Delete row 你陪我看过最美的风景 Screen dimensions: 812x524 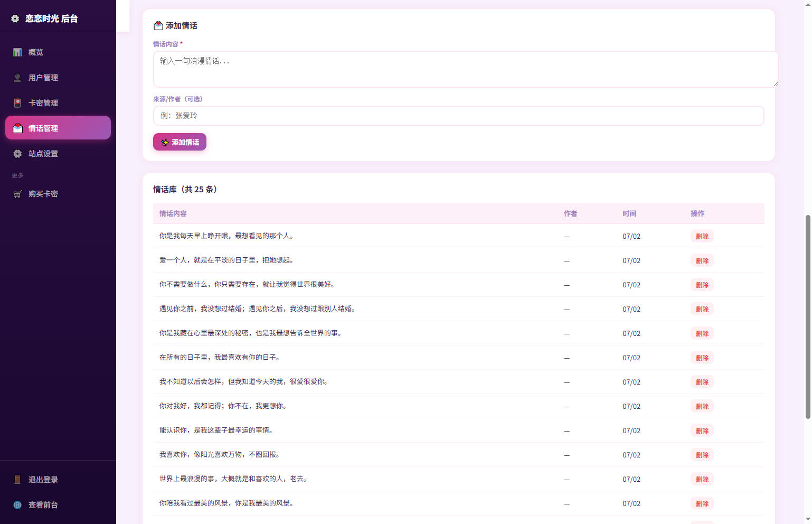pos(702,503)
